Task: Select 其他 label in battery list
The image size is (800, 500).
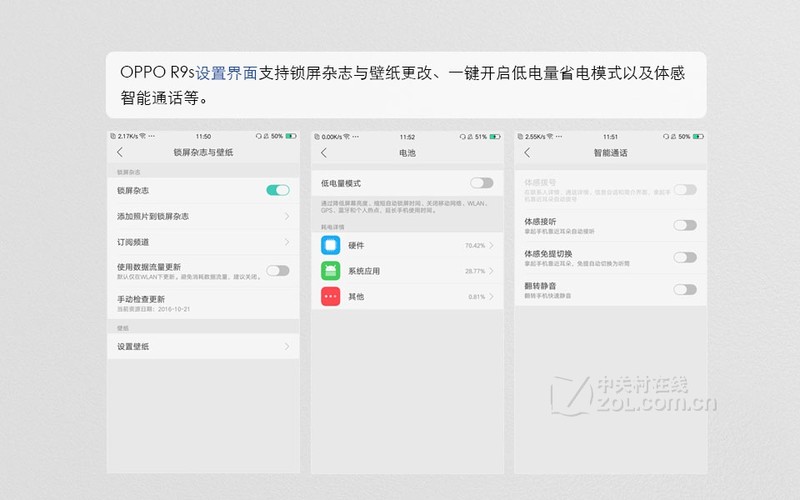Action: pyautogui.click(x=356, y=296)
